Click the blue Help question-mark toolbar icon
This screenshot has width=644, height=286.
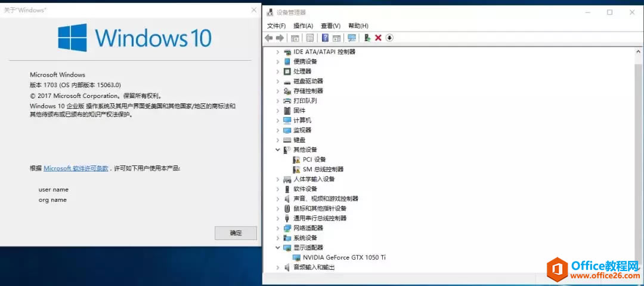[326, 38]
